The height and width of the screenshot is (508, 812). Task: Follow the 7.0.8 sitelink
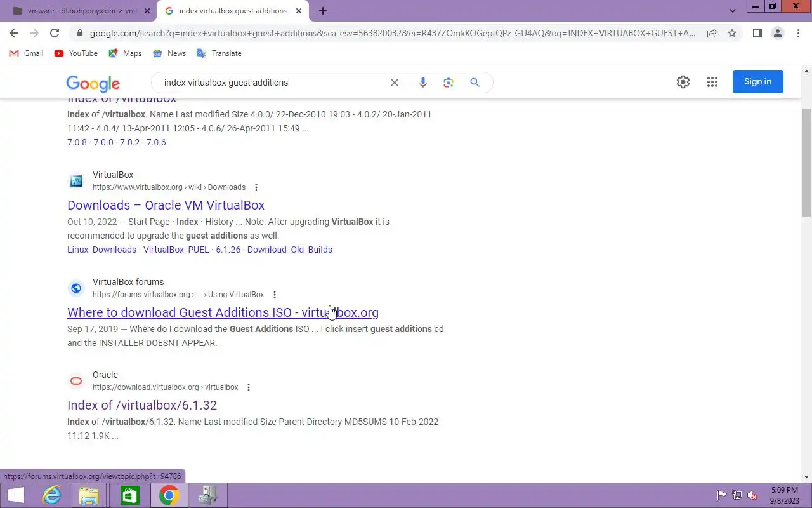click(x=77, y=142)
